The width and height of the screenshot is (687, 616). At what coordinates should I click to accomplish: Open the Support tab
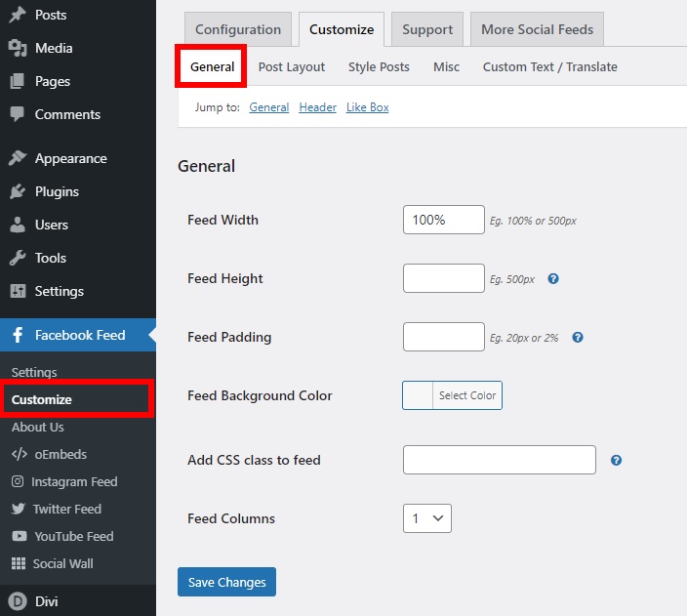coord(427,29)
